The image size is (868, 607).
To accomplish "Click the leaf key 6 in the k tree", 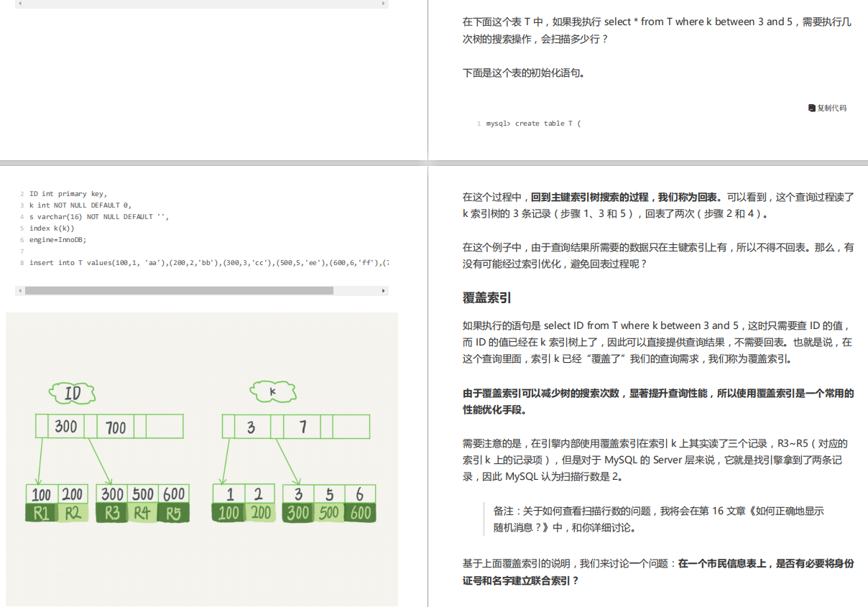I will (x=359, y=494).
